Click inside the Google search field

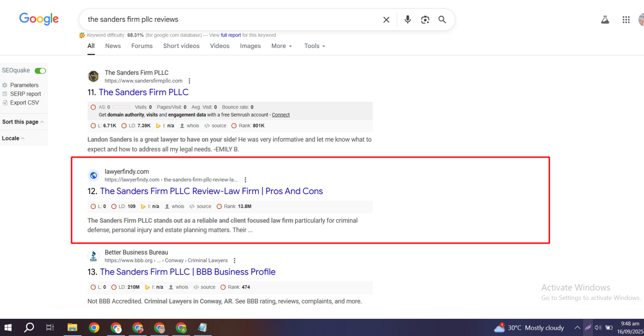tap(229, 19)
